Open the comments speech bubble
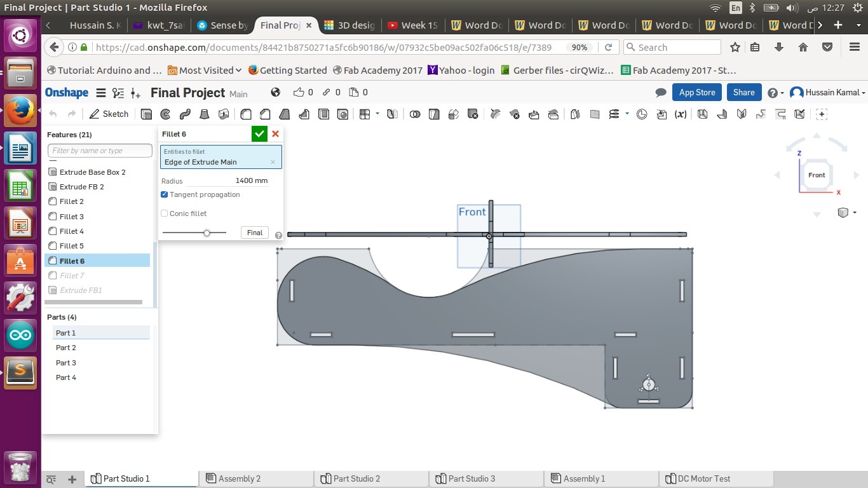This screenshot has width=868, height=488. [661, 93]
